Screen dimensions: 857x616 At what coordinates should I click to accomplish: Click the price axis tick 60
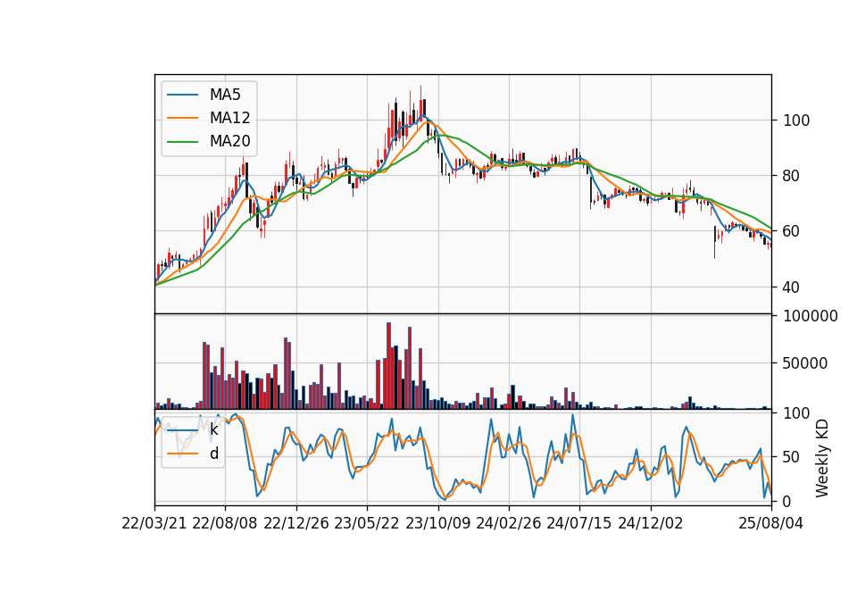click(791, 232)
